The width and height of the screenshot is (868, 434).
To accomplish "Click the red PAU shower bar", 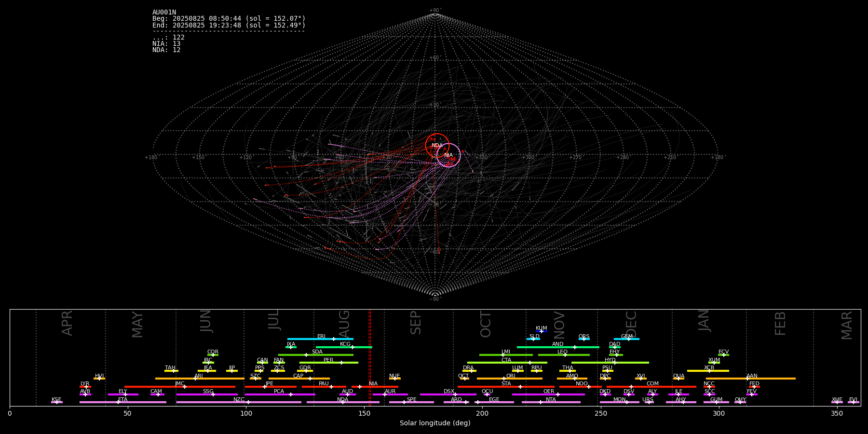I will (324, 387).
